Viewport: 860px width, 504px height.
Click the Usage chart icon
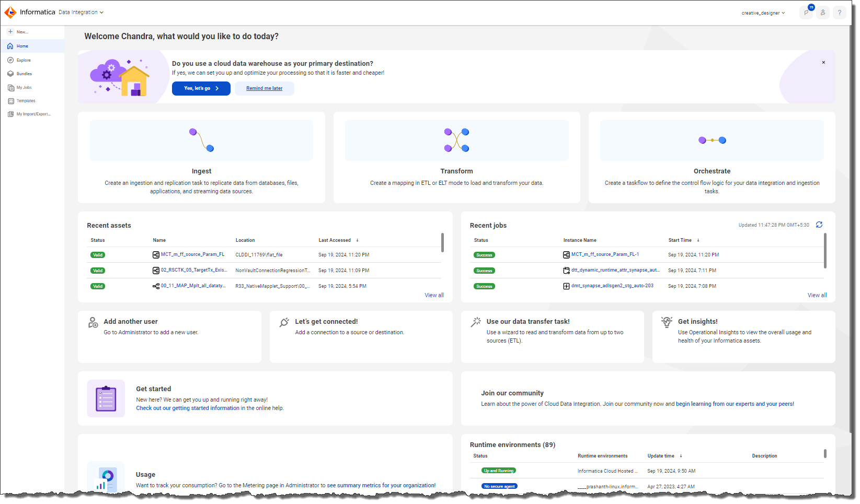[x=106, y=478]
